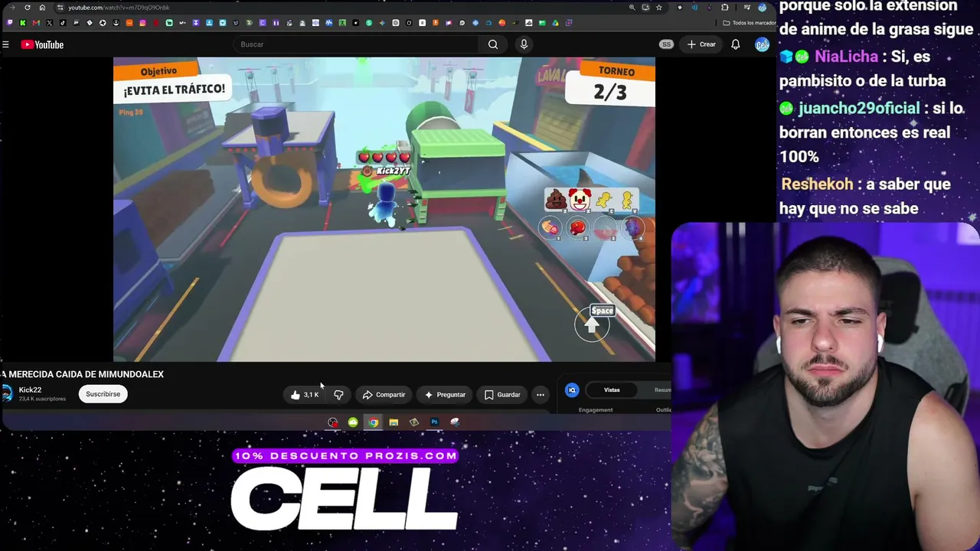Open the Crear menu

click(x=701, y=44)
